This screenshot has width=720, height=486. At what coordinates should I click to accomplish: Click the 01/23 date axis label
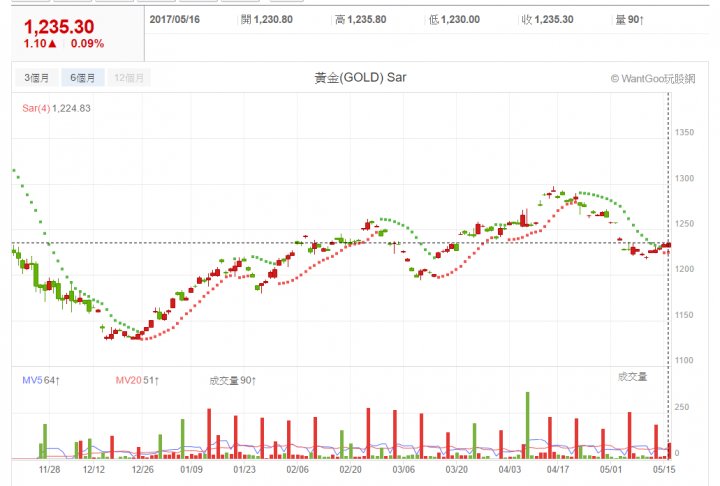[x=244, y=469]
